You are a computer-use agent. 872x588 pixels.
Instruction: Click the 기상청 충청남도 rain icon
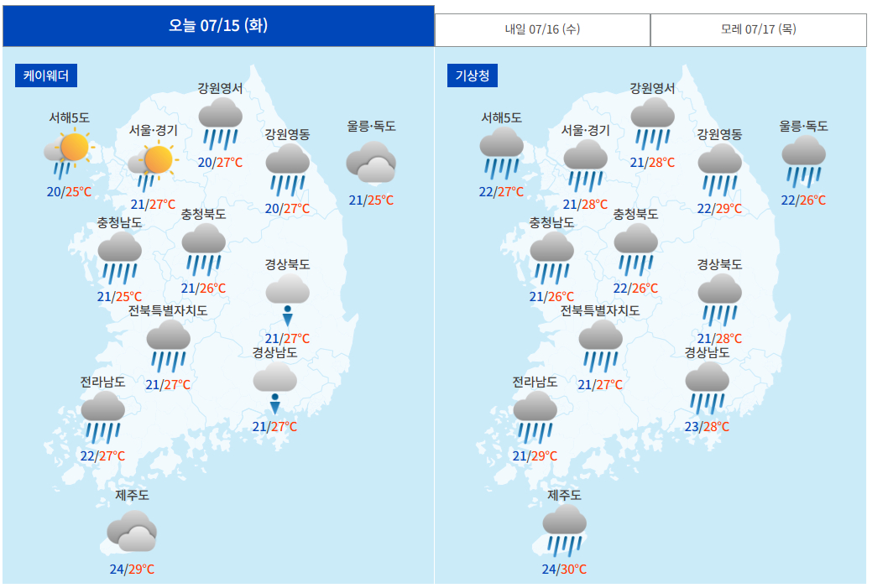click(x=551, y=258)
